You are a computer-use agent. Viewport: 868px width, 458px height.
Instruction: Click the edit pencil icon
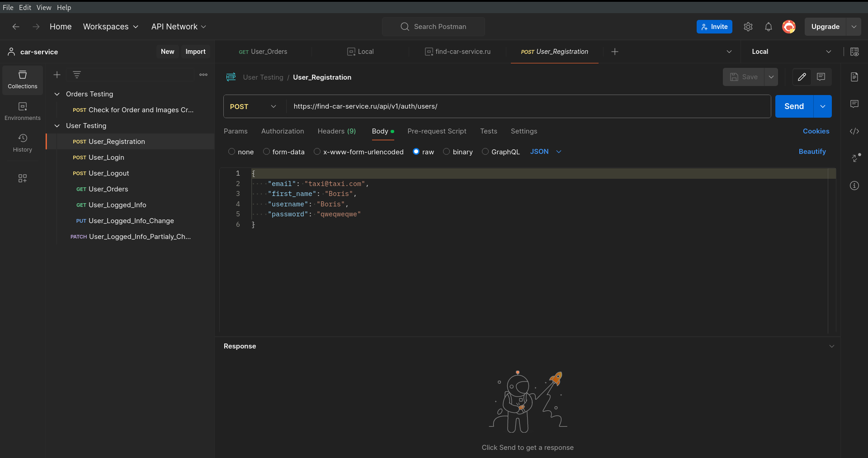pos(802,77)
